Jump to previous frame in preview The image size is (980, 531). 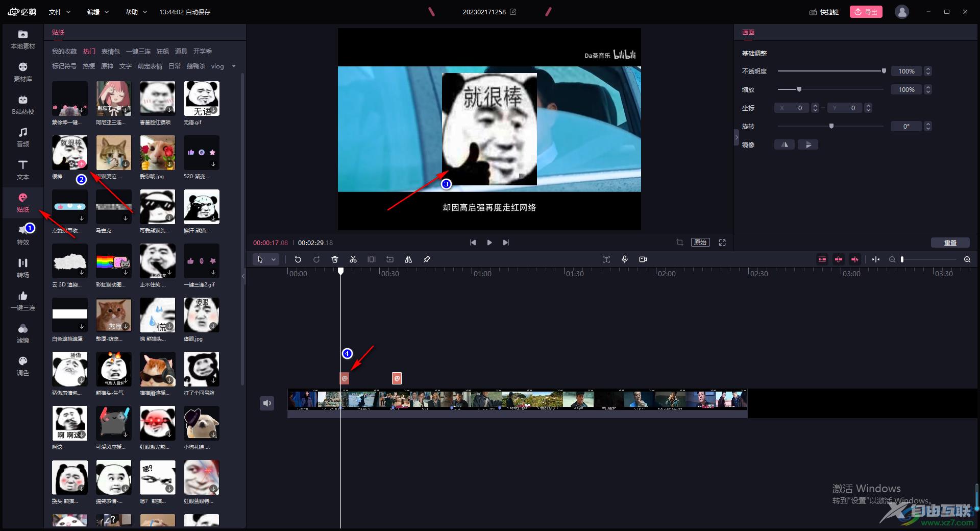click(473, 243)
